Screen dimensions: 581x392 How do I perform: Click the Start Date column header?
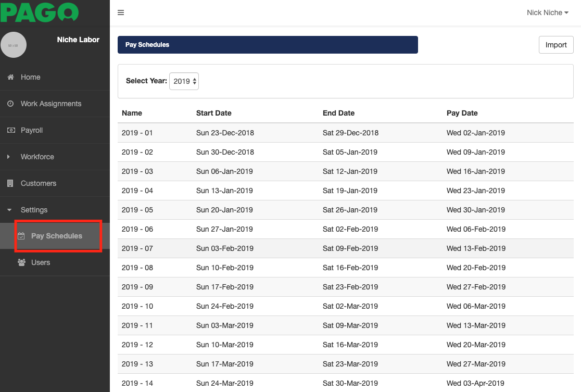tap(212, 113)
